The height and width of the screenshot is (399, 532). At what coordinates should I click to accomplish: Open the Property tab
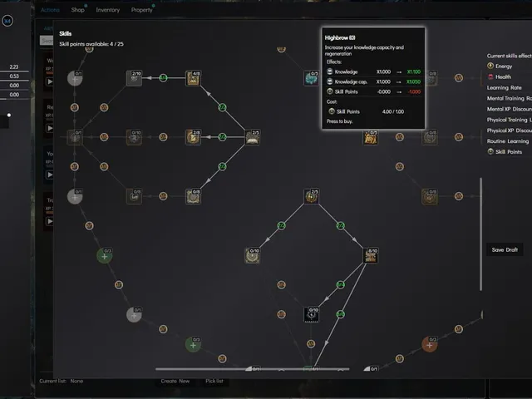[142, 10]
